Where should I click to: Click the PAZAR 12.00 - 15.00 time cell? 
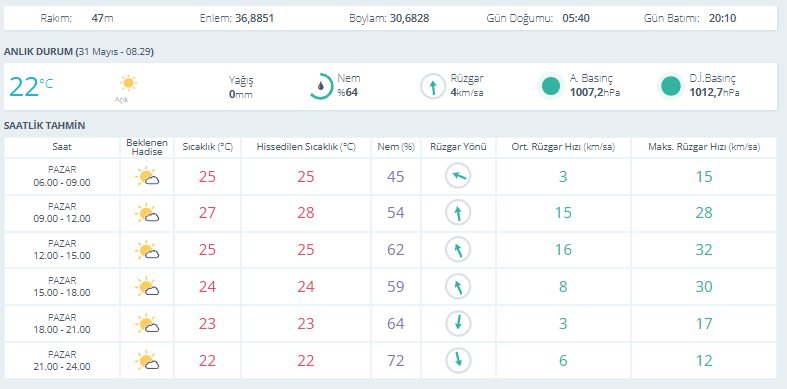[x=62, y=250]
